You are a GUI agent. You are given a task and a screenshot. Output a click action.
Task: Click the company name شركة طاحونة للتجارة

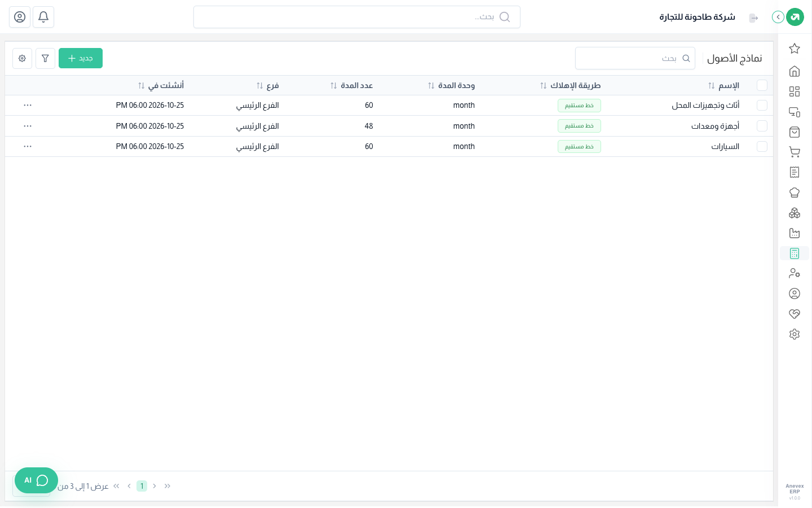[698, 17]
